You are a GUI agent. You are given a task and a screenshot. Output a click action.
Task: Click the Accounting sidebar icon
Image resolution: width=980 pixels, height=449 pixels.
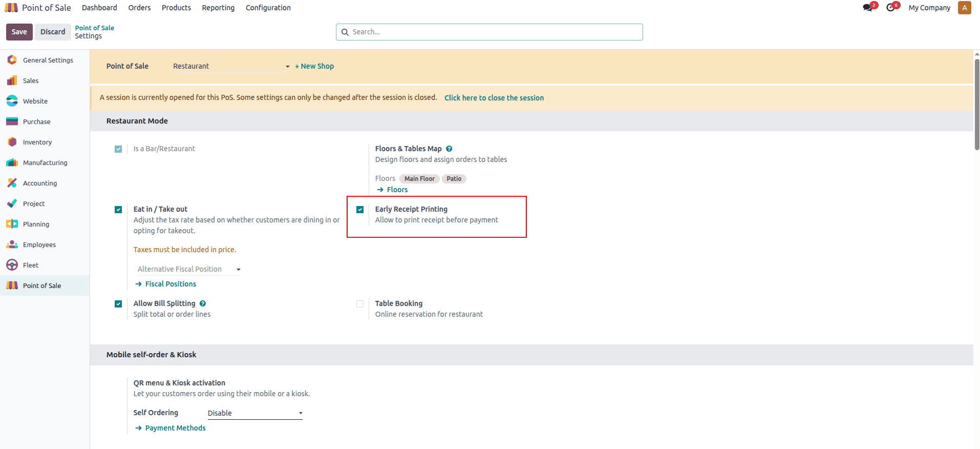click(12, 183)
